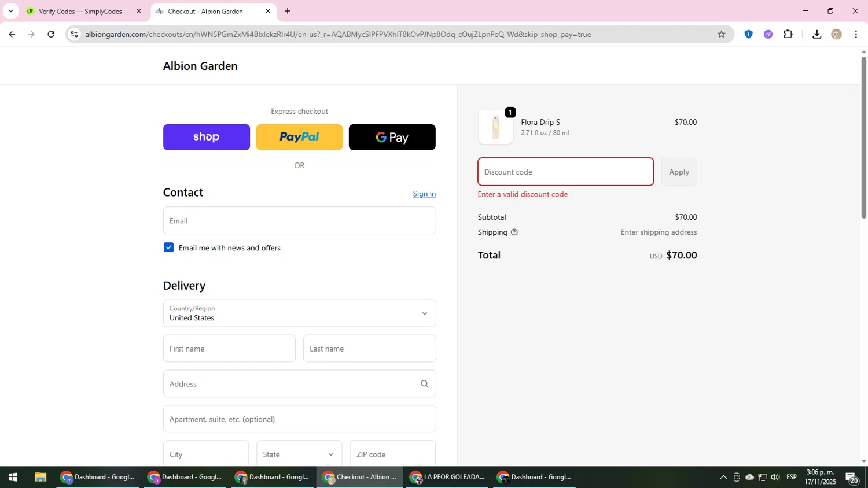This screenshot has width=868, height=488.
Task: Click the Apply discount button
Action: [x=679, y=172]
